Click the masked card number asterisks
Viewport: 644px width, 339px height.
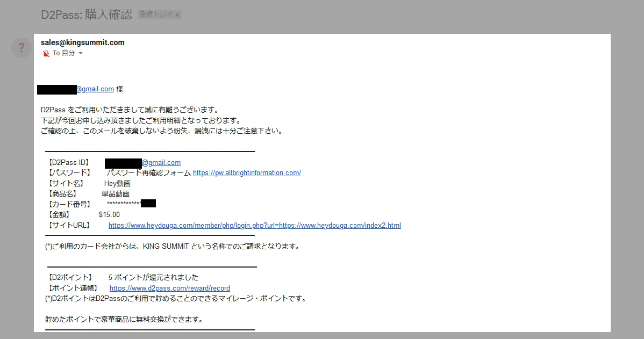coord(124,204)
